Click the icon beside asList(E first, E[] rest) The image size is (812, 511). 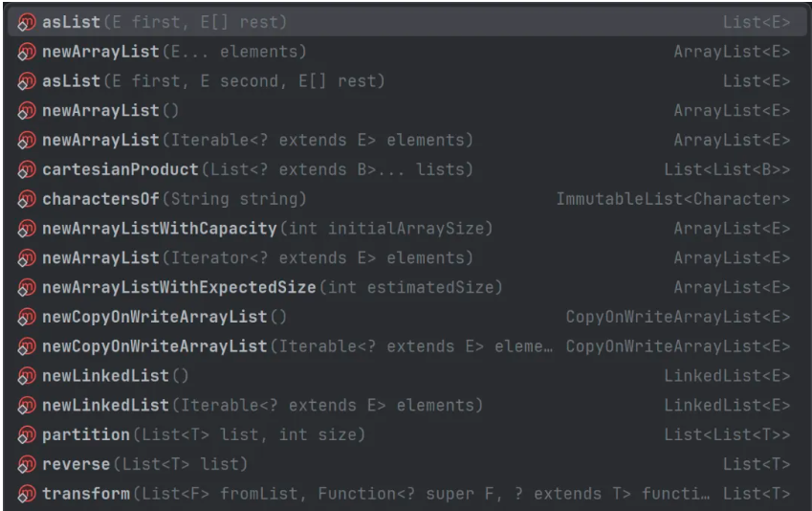(x=27, y=23)
